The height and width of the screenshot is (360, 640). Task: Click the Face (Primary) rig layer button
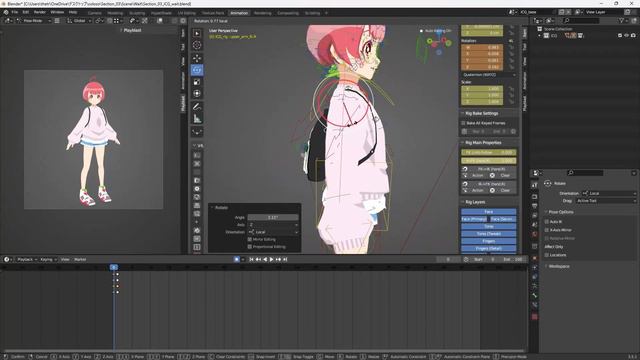474,219
